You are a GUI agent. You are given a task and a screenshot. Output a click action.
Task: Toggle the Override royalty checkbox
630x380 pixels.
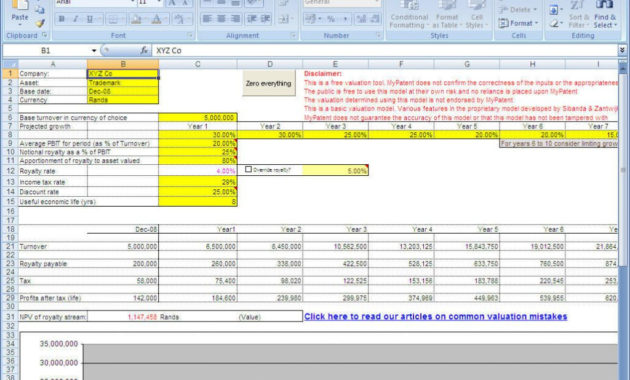[x=248, y=170]
